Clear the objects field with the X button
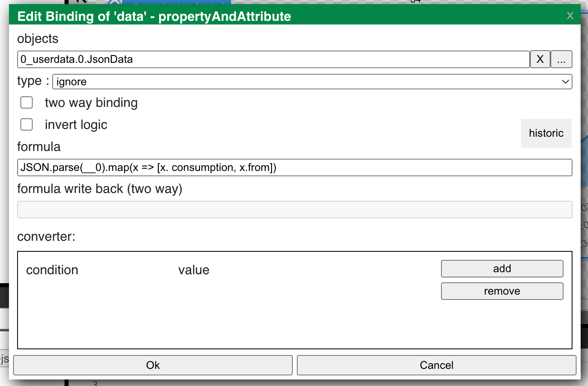 pos(540,60)
